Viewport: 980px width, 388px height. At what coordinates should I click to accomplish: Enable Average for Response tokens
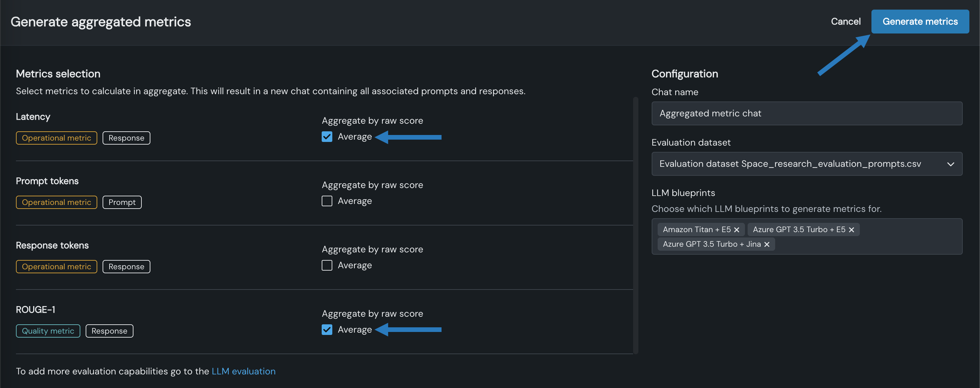tap(327, 265)
